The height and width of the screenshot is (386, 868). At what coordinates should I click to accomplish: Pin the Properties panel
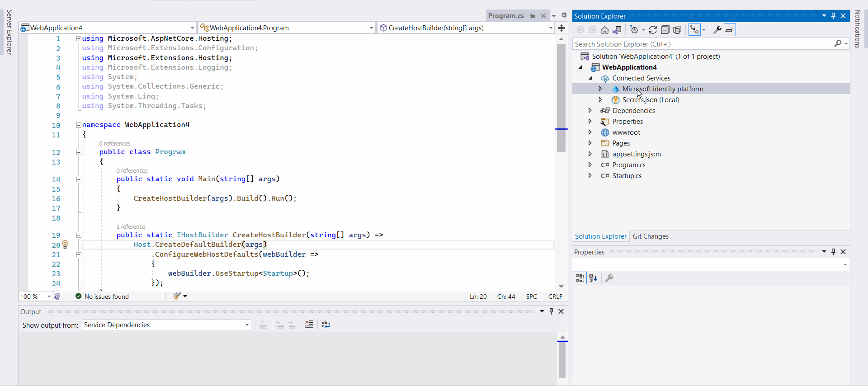(834, 252)
